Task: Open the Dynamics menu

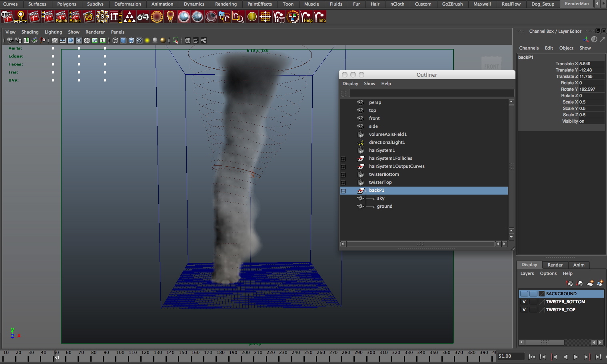Action: (x=194, y=4)
